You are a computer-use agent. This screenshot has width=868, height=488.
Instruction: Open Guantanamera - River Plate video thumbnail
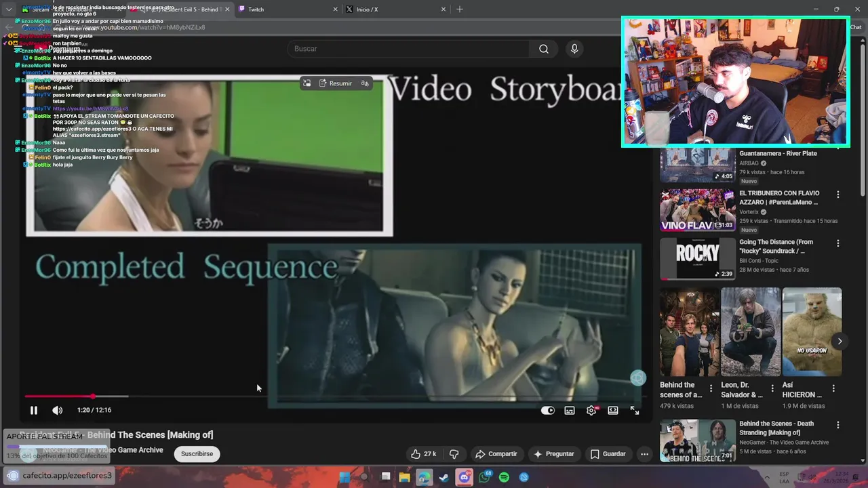click(698, 165)
